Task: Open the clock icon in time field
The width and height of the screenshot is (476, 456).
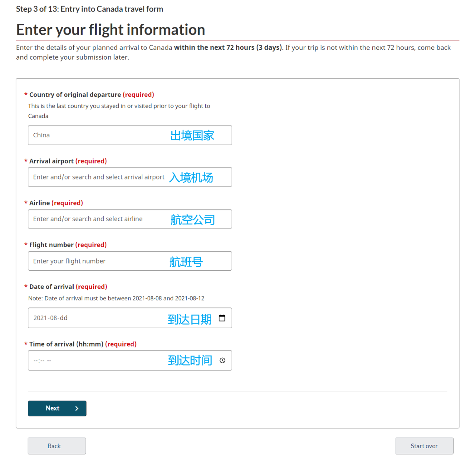Action: (222, 360)
